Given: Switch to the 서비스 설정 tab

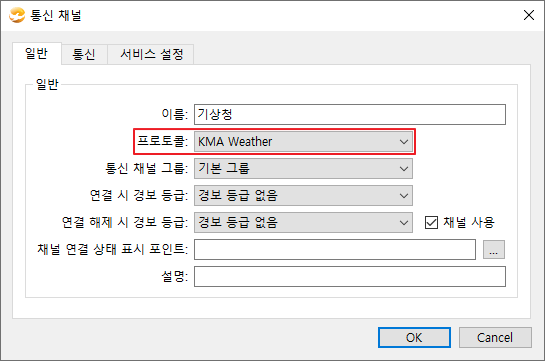Looking at the screenshot, I should 151,54.
